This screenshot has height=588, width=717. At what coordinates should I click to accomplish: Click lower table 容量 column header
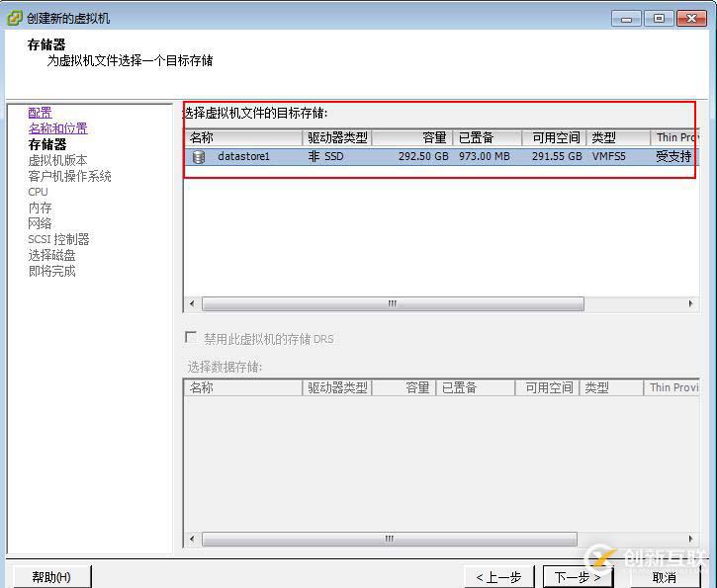point(404,387)
